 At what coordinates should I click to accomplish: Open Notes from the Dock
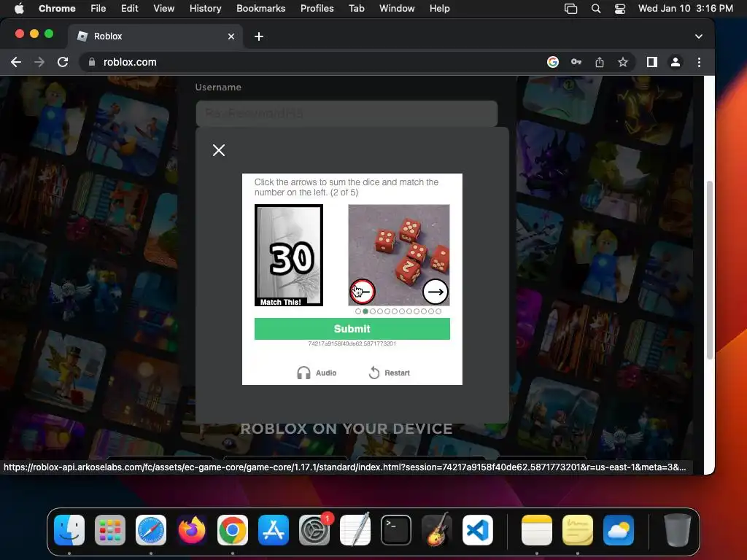537,530
